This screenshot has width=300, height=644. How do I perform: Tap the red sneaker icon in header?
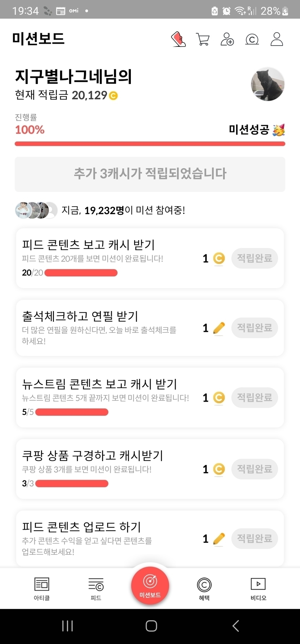pyautogui.click(x=178, y=39)
